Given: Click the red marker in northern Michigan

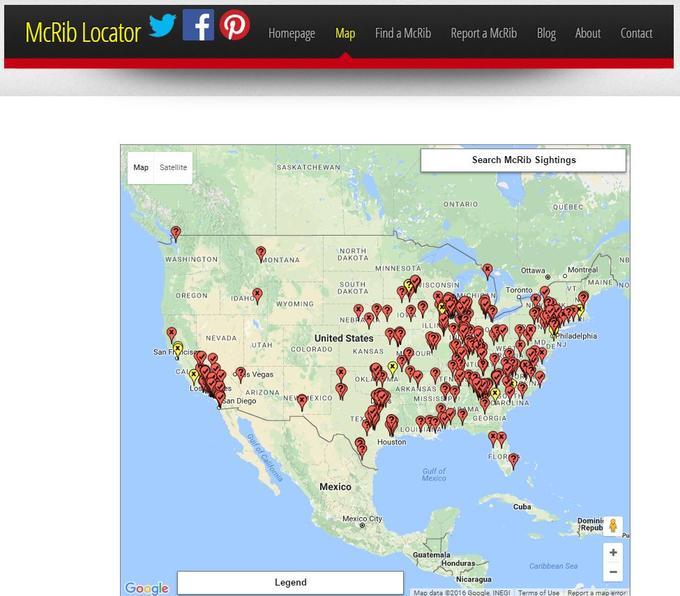Looking at the screenshot, I should [x=487, y=272].
